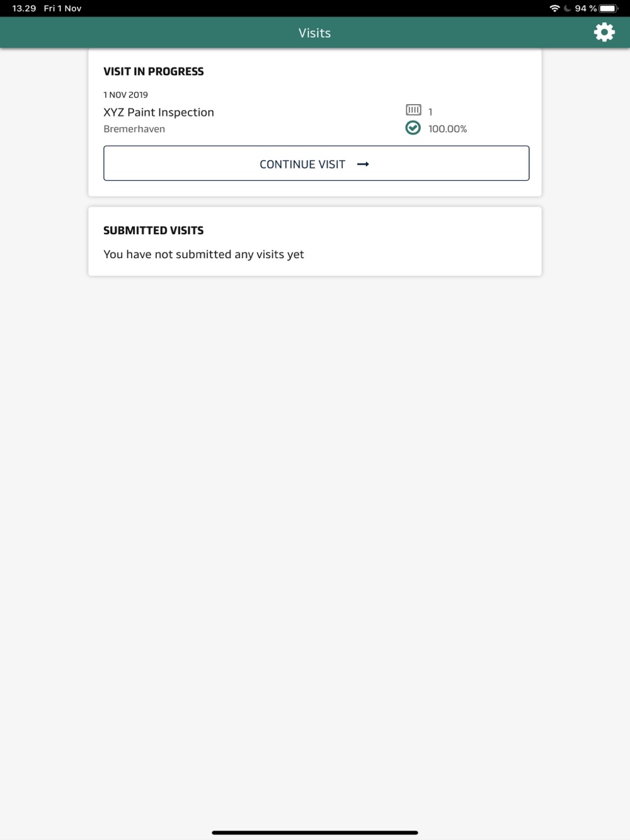Tap the Fri 1 Nov status bar date
This screenshot has width=630, height=840.
click(x=62, y=8)
